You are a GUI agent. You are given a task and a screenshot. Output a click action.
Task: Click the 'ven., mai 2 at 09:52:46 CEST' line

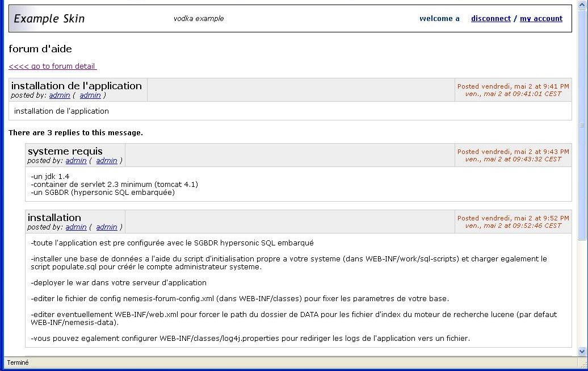513,226
